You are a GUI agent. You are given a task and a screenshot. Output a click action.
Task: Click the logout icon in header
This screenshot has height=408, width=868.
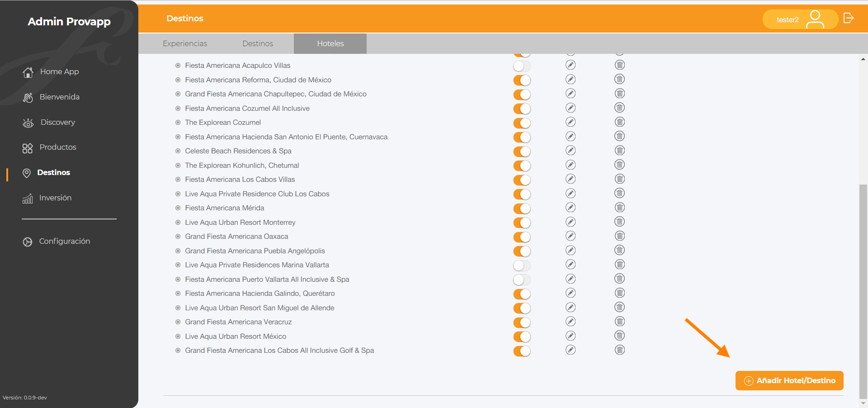tap(849, 18)
